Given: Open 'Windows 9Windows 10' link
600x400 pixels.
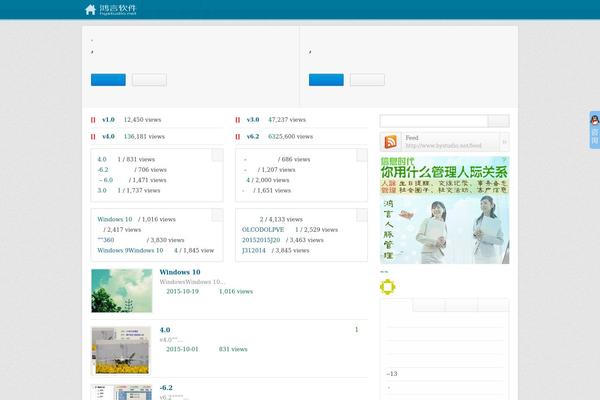Looking at the screenshot, I should [130, 250].
